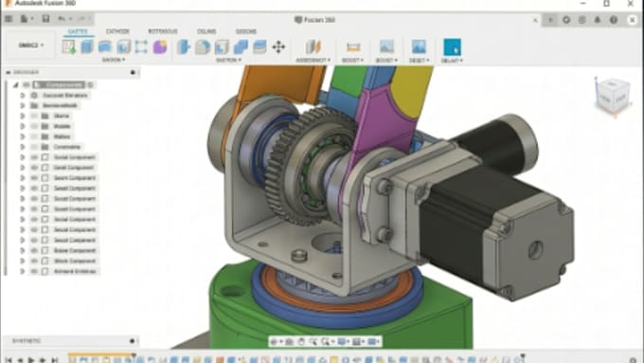Open the workspace switcher dropdown
This screenshot has width=644, height=363.
tap(31, 45)
